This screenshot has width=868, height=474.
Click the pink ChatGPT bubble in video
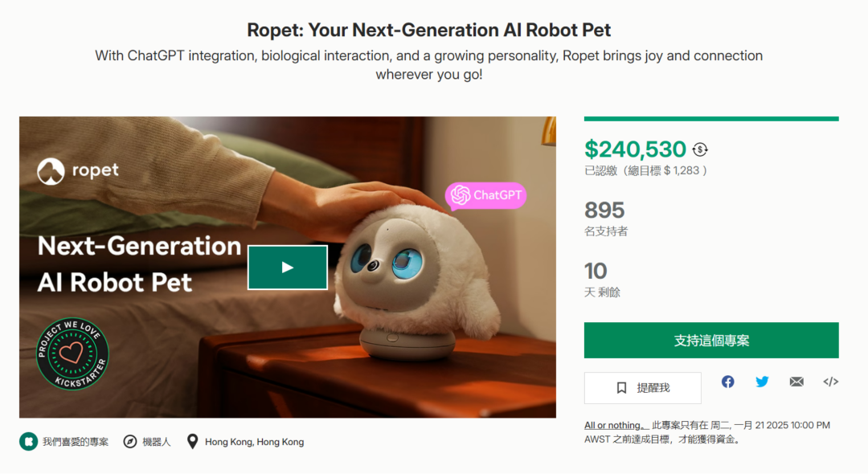click(485, 195)
